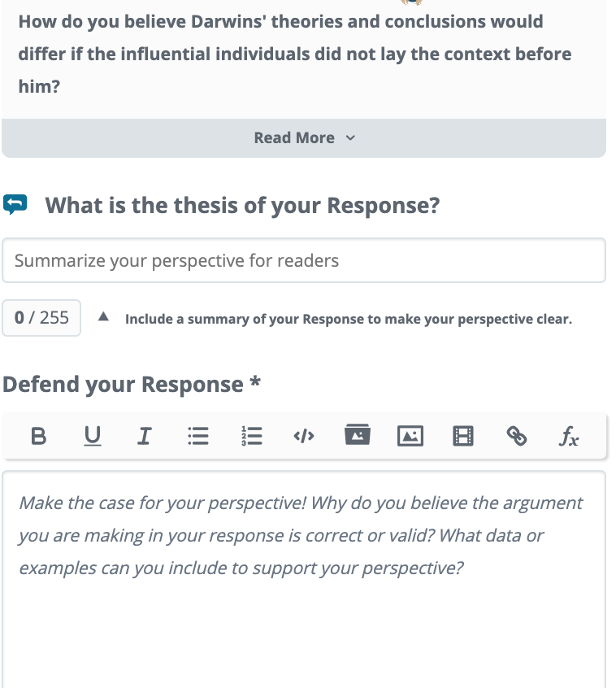Viewport: 616px width, 688px height.
Task: Focus the thesis summary input field
Action: (304, 260)
